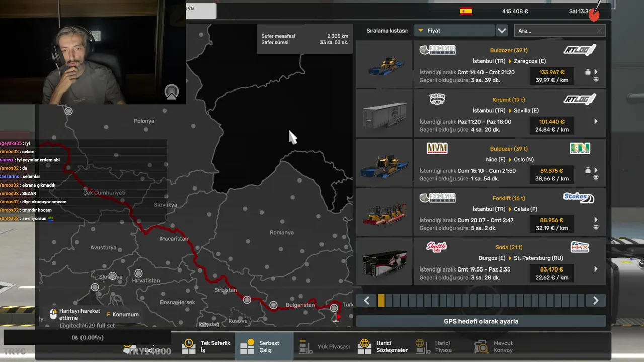644x362 pixels.
Task: Click price 133.967 € on Zaragoza job
Action: tap(552, 72)
